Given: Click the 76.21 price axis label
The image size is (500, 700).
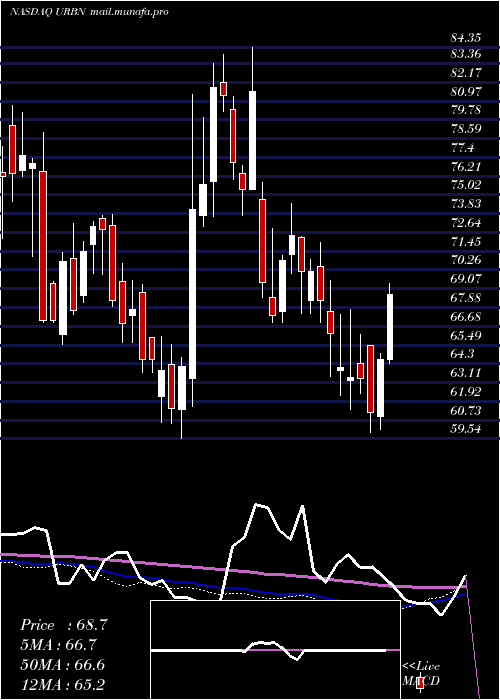Looking at the screenshot, I should click(466, 167).
